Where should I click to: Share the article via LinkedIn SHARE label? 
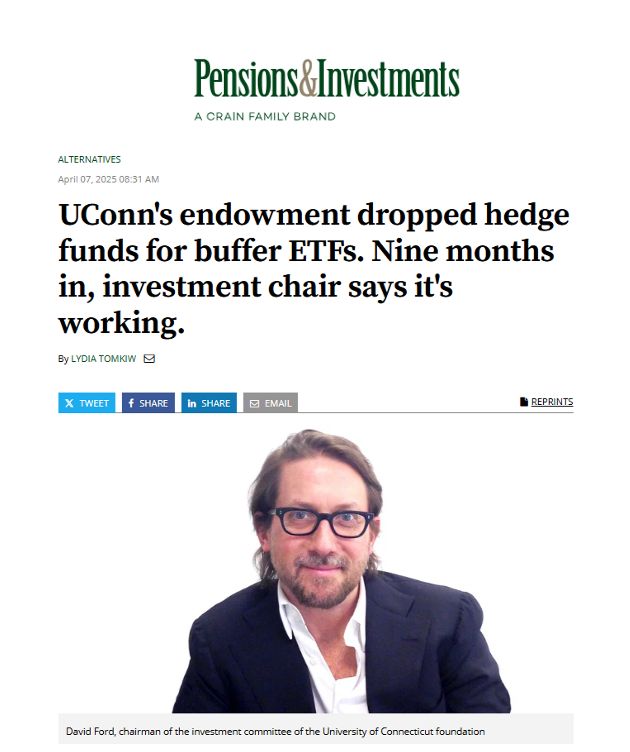[x=216, y=403]
